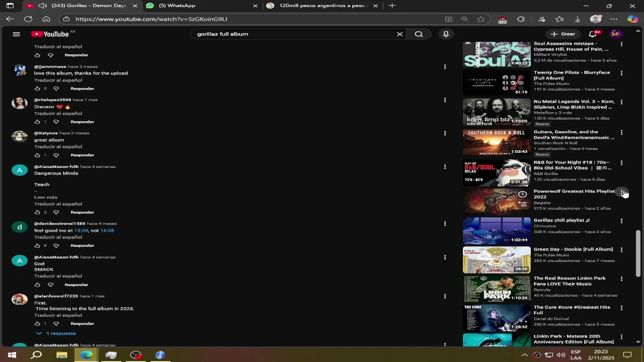644x362 pixels.
Task: Open options for Twenty One Pilots Blurryface video
Action: [x=621, y=73]
